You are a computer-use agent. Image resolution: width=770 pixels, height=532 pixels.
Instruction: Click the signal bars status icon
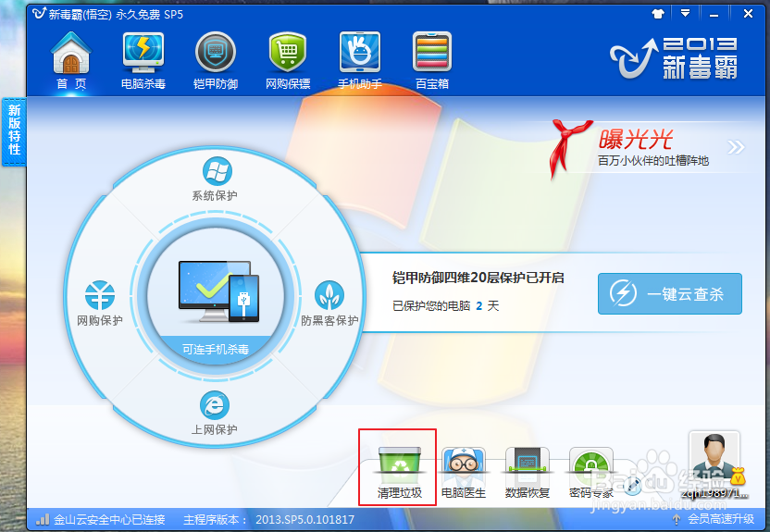coord(43,519)
